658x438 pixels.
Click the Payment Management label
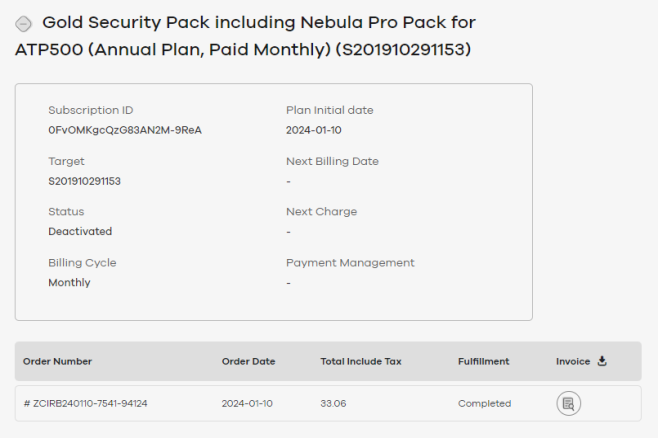point(350,263)
